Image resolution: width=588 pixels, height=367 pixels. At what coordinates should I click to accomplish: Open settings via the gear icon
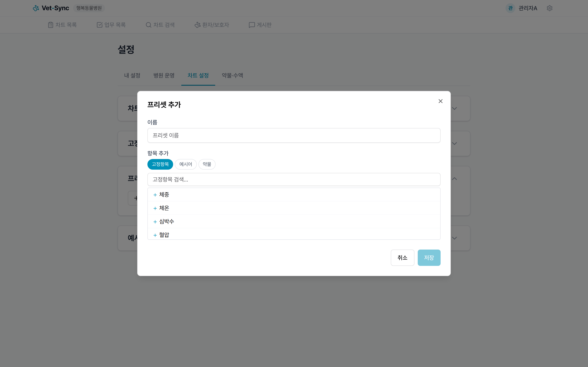(550, 8)
